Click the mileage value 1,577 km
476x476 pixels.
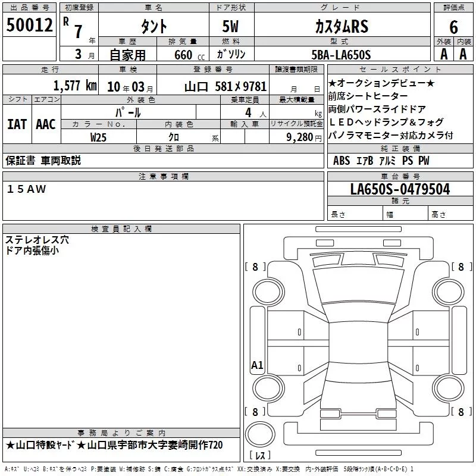[74, 86]
